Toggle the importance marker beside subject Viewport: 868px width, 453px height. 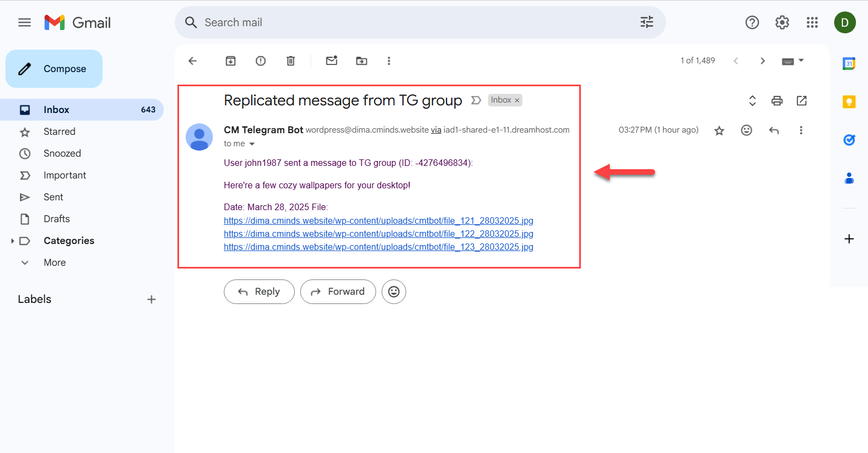coord(476,100)
